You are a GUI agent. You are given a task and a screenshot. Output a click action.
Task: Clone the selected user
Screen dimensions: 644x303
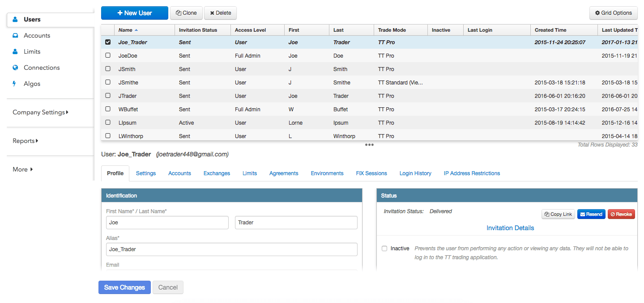(x=186, y=13)
